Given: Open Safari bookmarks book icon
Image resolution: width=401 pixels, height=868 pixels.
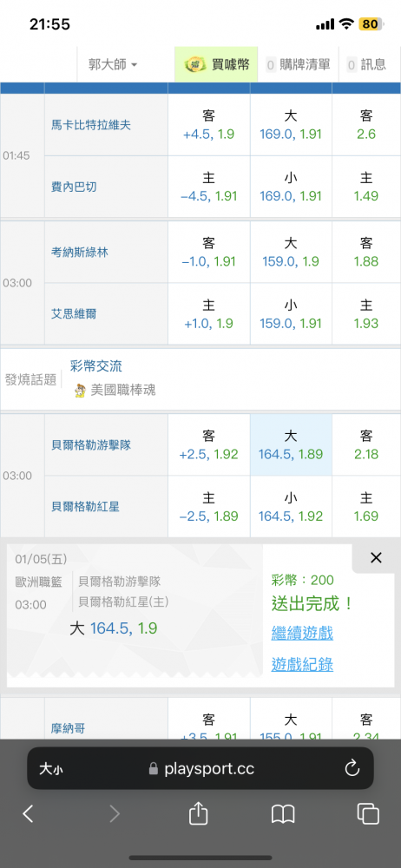Looking at the screenshot, I should click(x=282, y=814).
